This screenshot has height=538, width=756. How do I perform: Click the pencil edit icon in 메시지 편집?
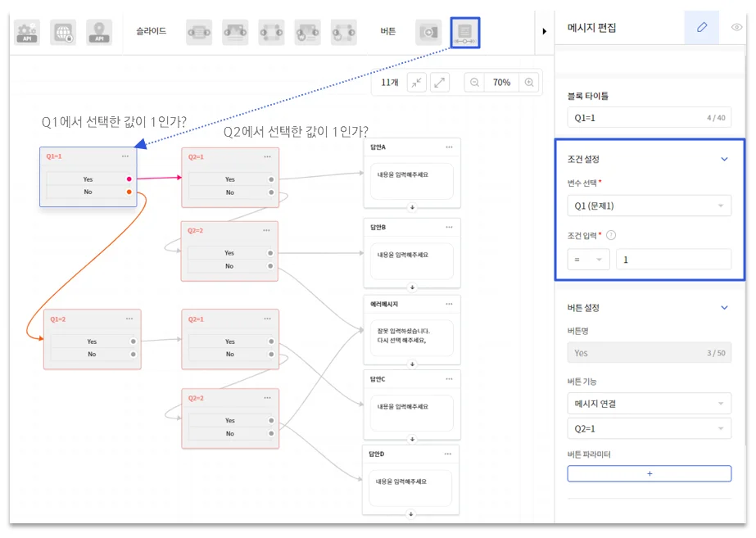coord(700,27)
